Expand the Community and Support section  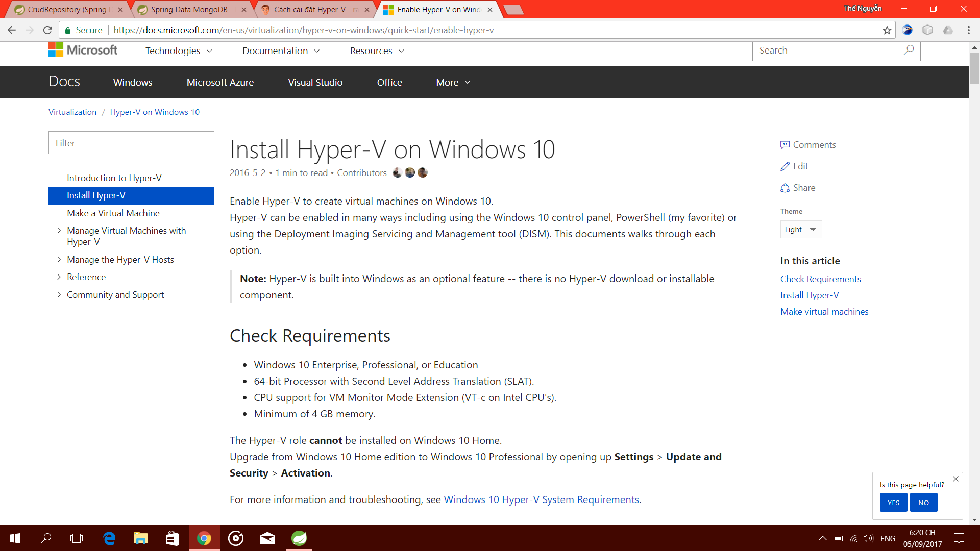pos(59,295)
